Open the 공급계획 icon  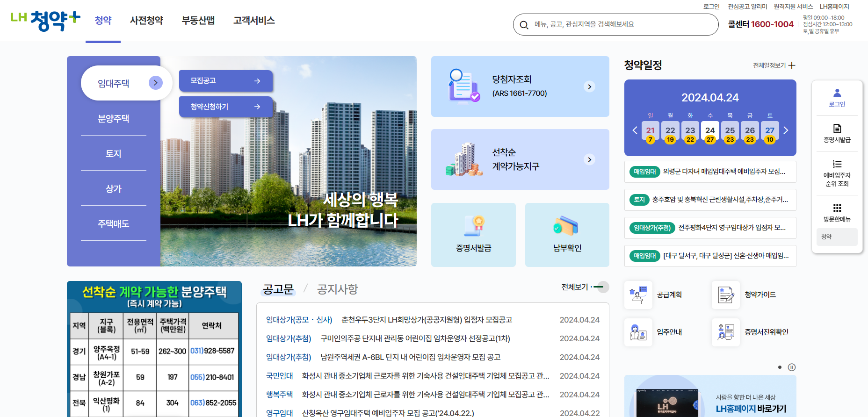pyautogui.click(x=638, y=295)
